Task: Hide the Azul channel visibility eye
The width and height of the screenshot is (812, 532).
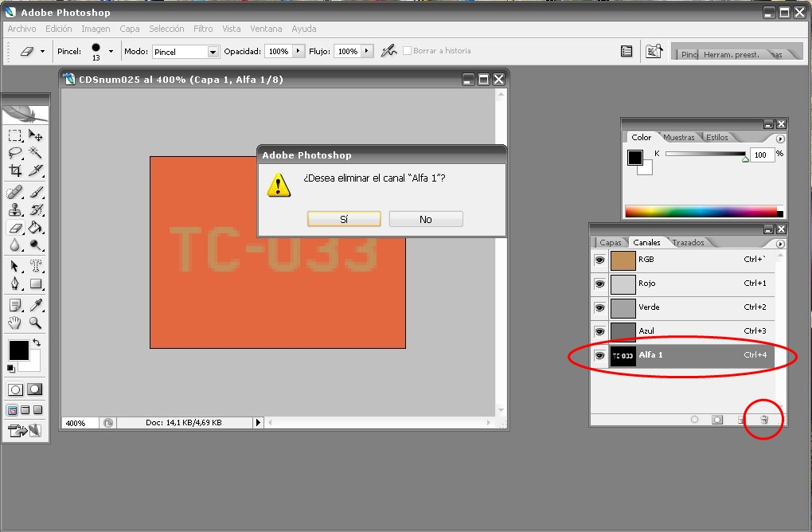Action: (x=599, y=331)
